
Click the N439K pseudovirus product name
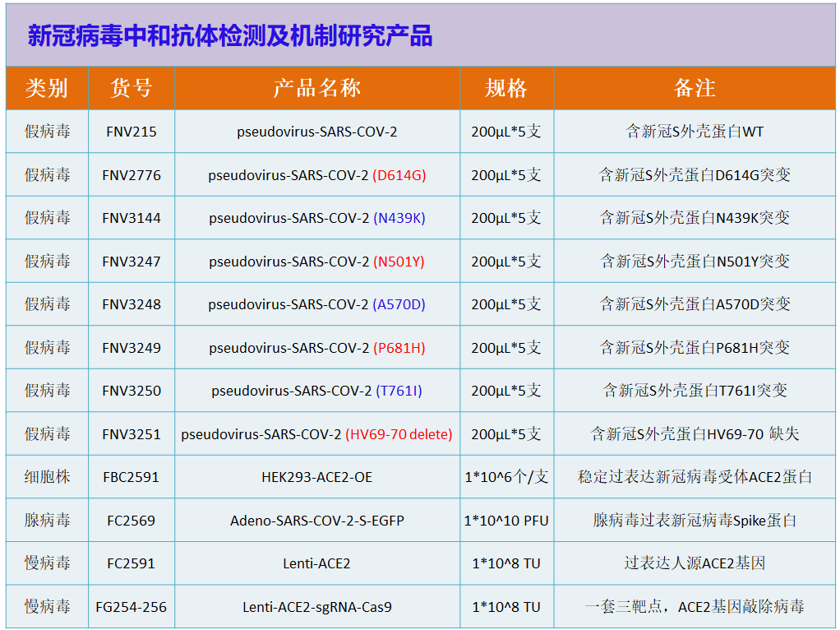(317, 218)
